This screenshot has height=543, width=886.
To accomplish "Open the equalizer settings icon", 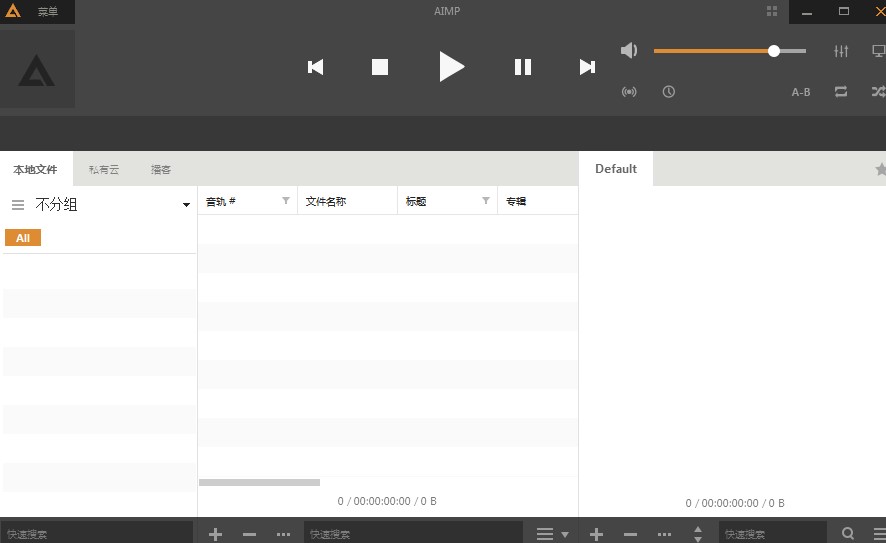I will coord(841,51).
